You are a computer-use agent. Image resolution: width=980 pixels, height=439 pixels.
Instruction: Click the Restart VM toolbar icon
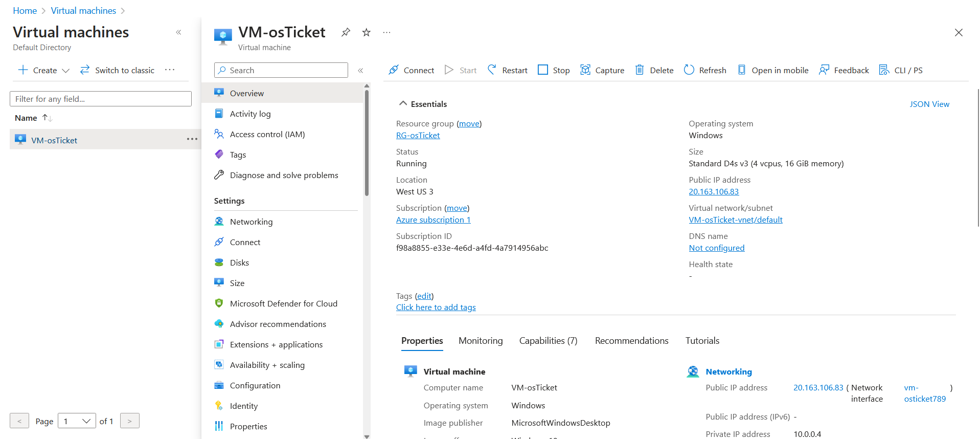[x=492, y=70]
